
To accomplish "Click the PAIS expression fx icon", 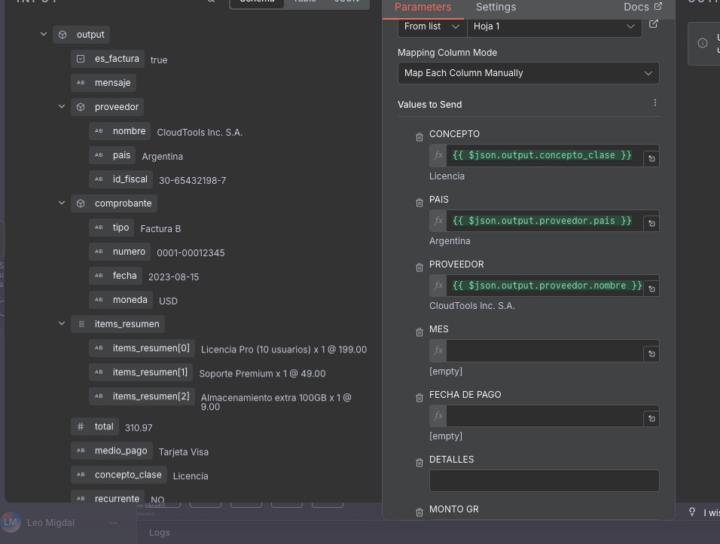I will [438, 221].
